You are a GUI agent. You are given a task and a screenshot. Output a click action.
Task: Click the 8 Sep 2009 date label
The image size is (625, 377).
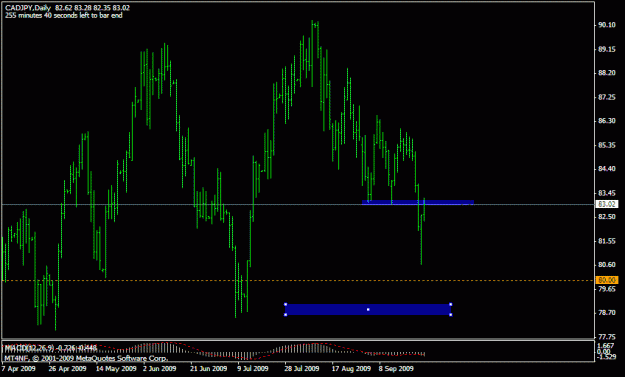pos(396,369)
